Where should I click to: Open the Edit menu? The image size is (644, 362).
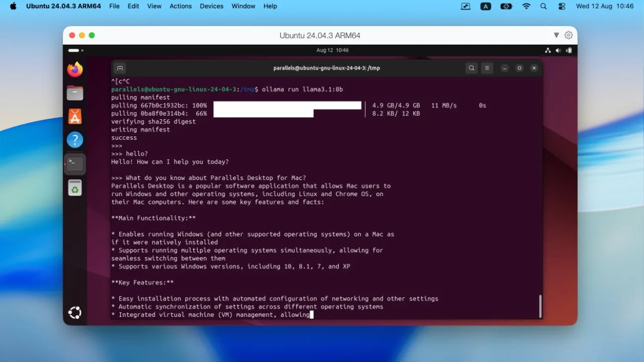[x=133, y=6]
